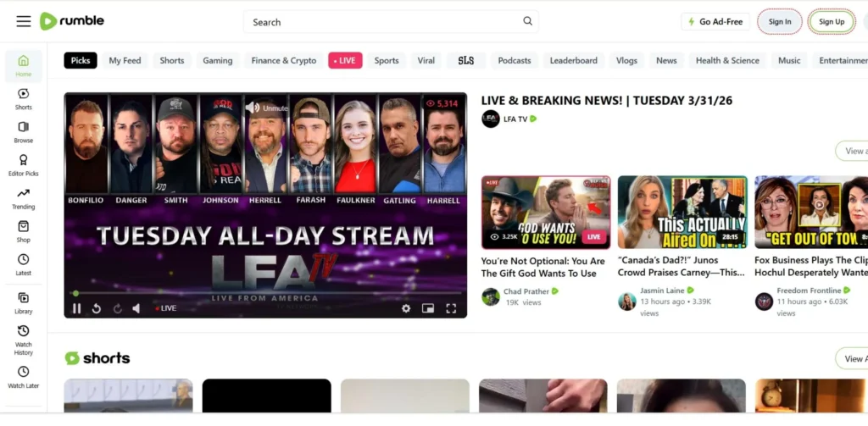This screenshot has height=426, width=868.
Task: Click the Freedom Frontline channel avatar
Action: click(x=764, y=302)
